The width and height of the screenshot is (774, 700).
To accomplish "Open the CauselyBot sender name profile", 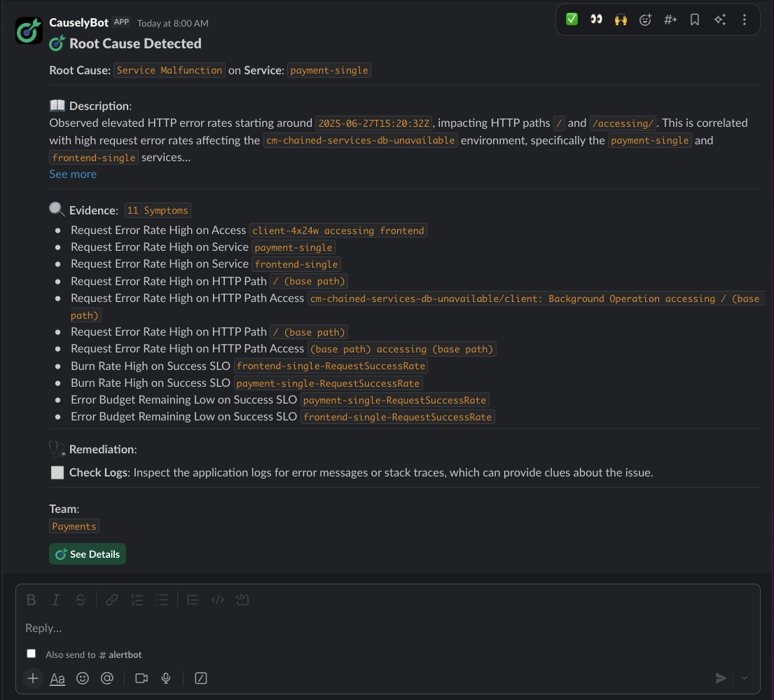I will pyautogui.click(x=79, y=22).
